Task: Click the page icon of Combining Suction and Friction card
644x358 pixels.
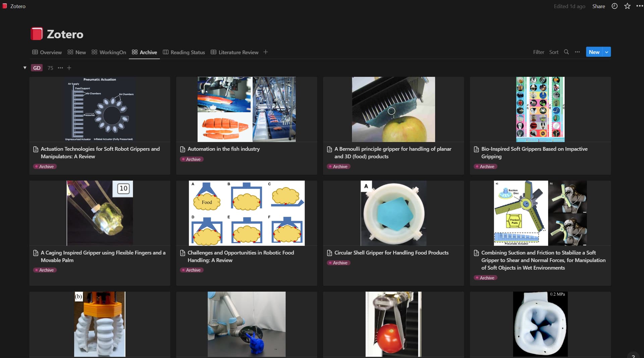Action: [476, 253]
